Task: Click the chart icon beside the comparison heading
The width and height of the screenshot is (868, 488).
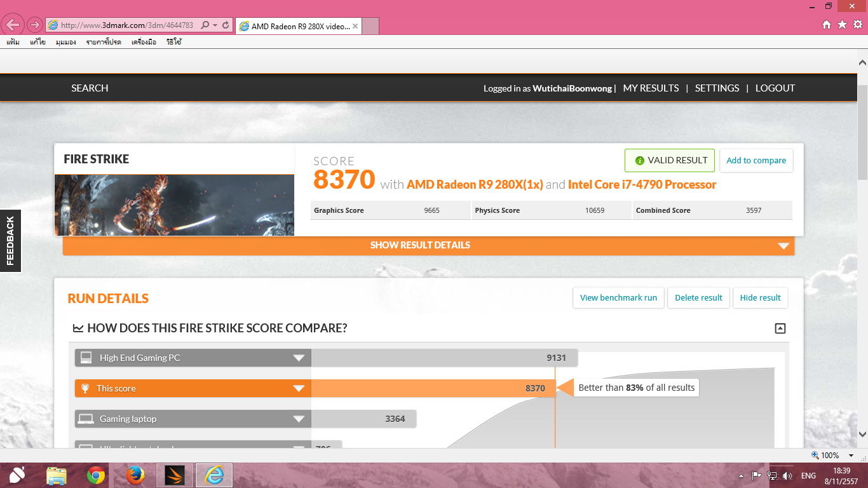Action: 78,329
